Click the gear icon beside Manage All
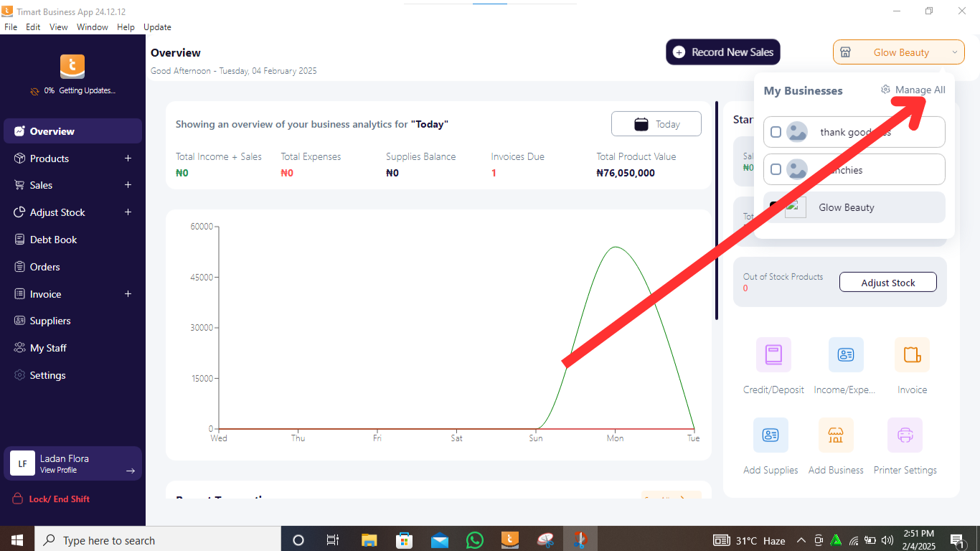980x551 pixels. 886,90
